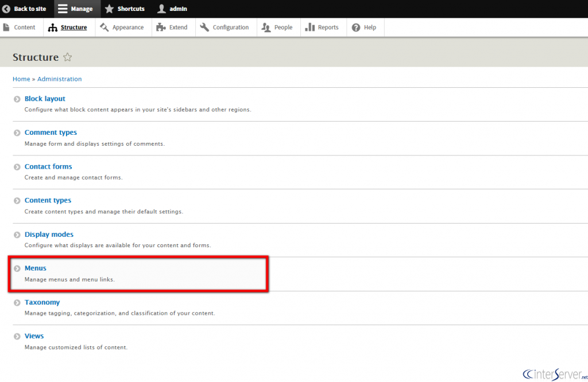Screen dimensions: 588x382
Task: Click the Block layout description text
Action: point(138,110)
